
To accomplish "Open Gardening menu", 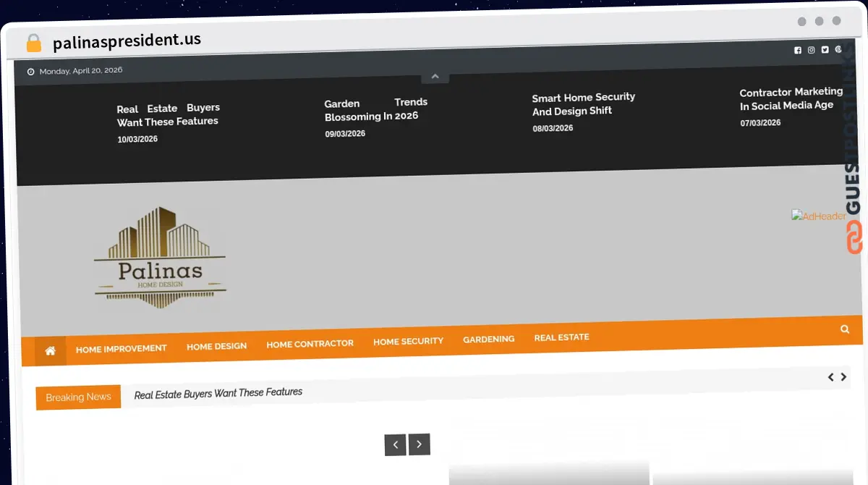I will click(489, 339).
